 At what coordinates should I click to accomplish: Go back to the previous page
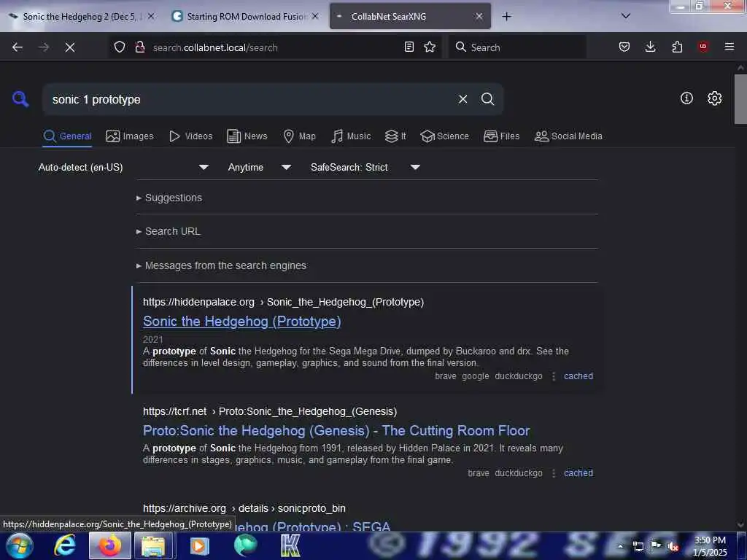18,47
